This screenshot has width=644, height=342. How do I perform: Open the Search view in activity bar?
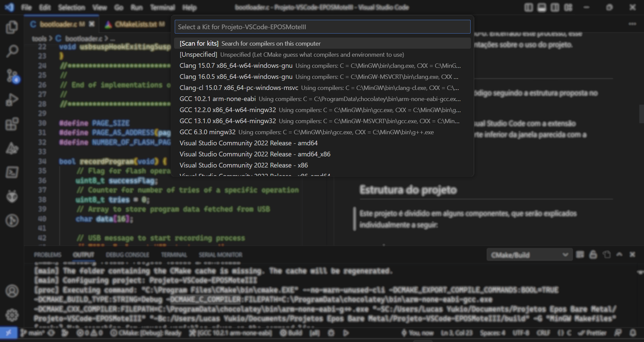pyautogui.click(x=12, y=51)
